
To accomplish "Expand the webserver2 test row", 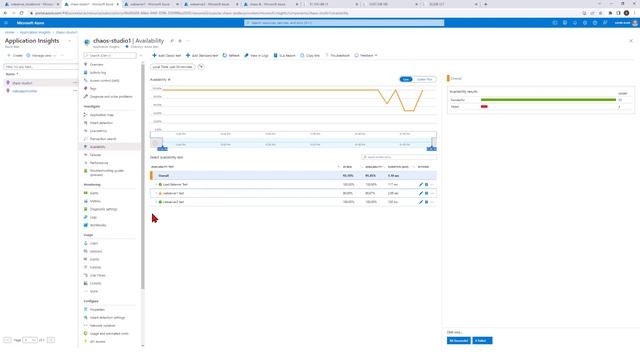I will tap(156, 202).
